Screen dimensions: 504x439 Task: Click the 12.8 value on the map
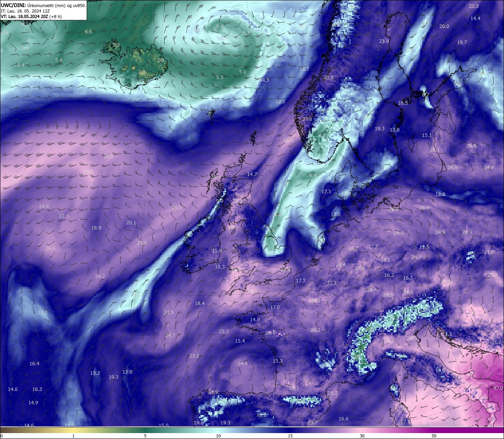click(x=440, y=194)
